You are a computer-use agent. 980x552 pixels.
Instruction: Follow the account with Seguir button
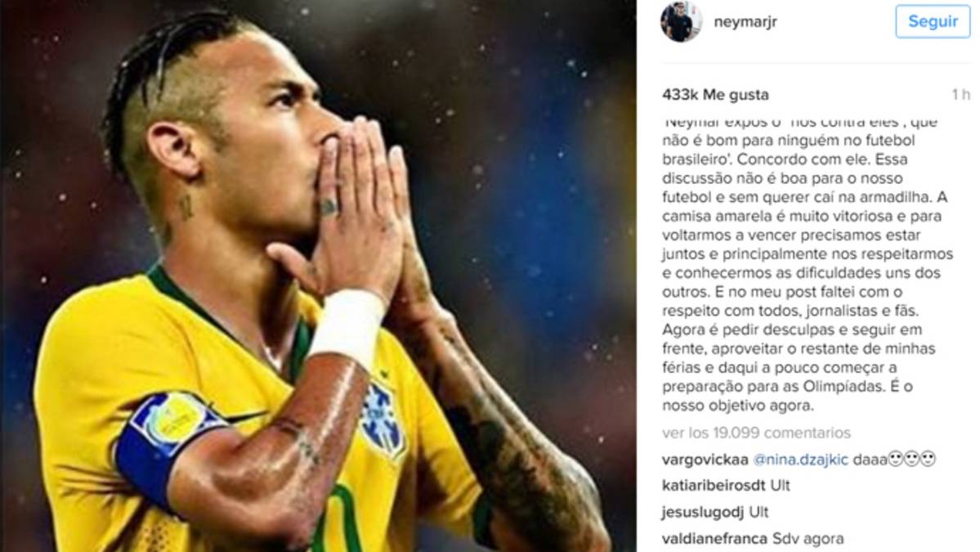click(933, 21)
